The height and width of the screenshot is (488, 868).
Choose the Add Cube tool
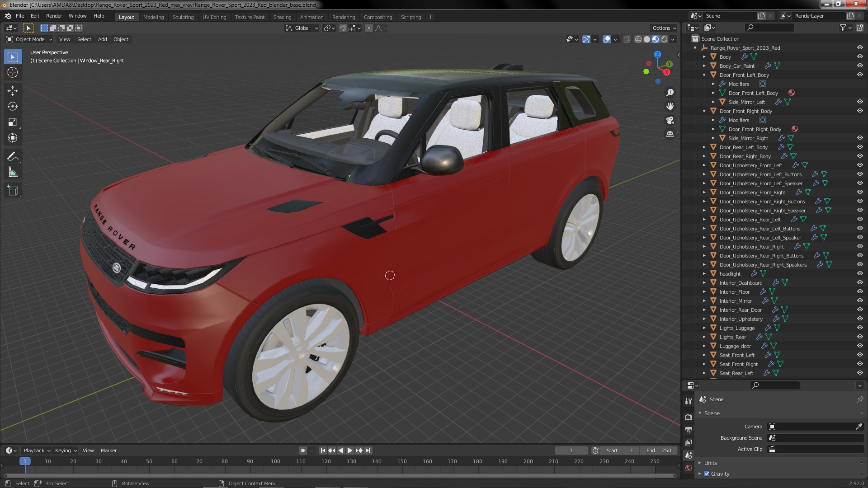[x=13, y=191]
